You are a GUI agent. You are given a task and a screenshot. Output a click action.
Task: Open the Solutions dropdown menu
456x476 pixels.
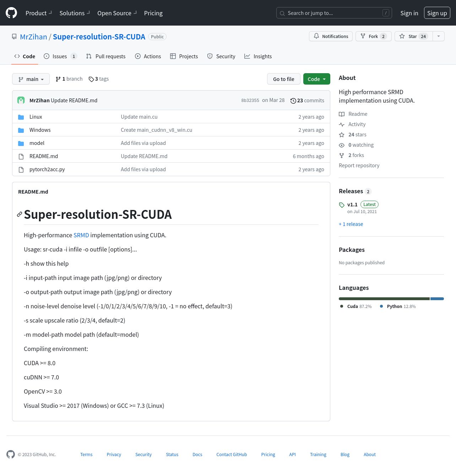pos(75,13)
